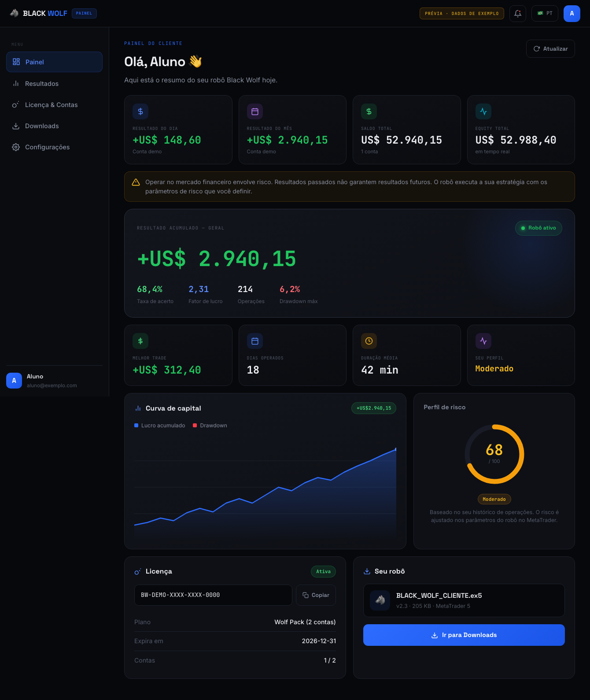
Task: Click the PAINEL badge next to the logo
Action: click(84, 14)
